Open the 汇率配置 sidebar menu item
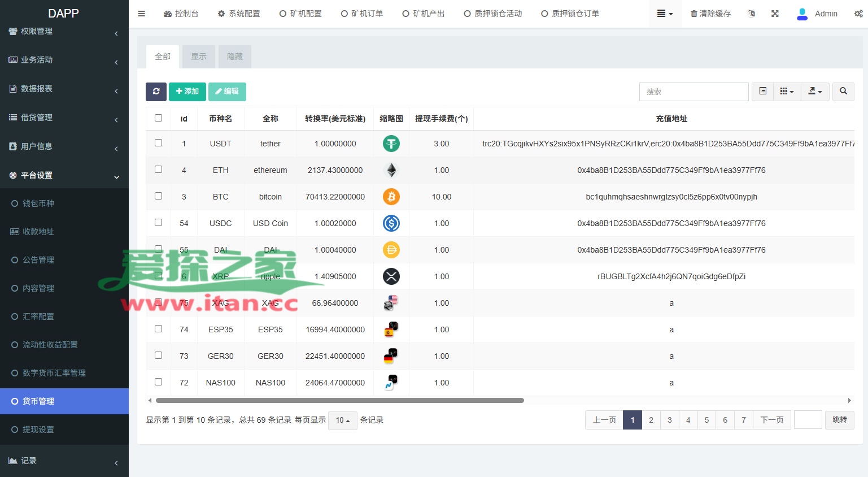The image size is (868, 477). (x=38, y=316)
